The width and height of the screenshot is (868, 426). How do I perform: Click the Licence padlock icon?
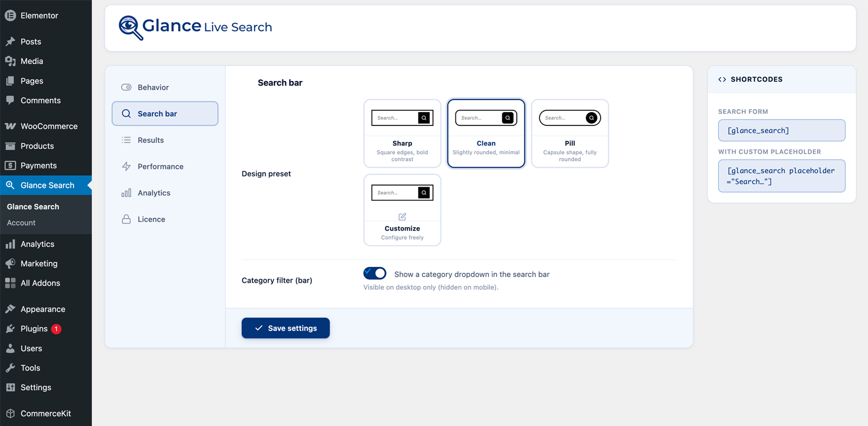point(126,219)
